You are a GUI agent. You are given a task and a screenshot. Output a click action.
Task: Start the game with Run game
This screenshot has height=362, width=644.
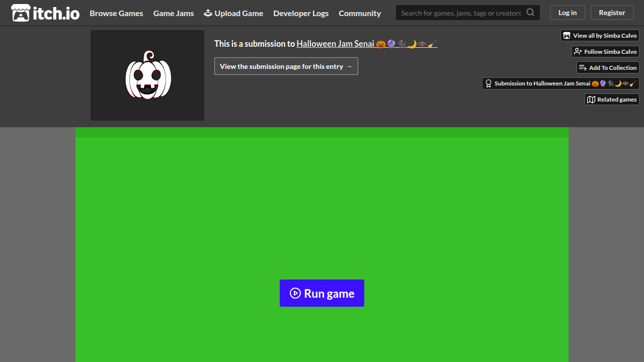[322, 293]
